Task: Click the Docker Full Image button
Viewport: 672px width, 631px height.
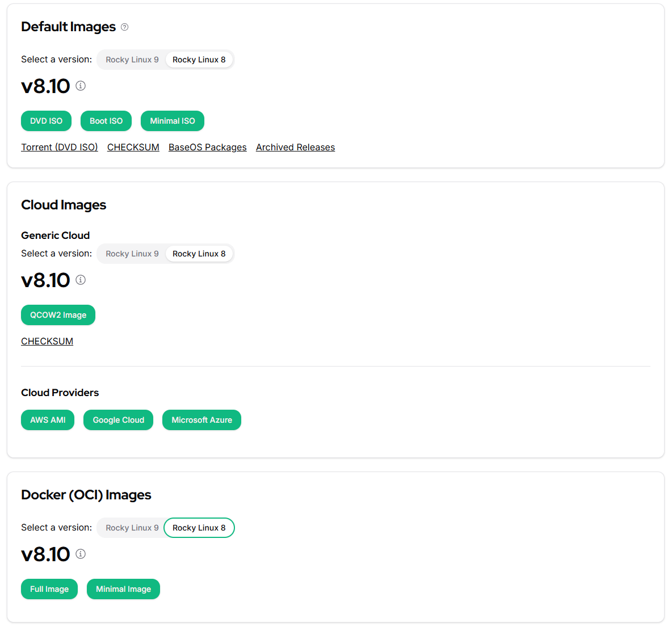Action: [x=49, y=589]
